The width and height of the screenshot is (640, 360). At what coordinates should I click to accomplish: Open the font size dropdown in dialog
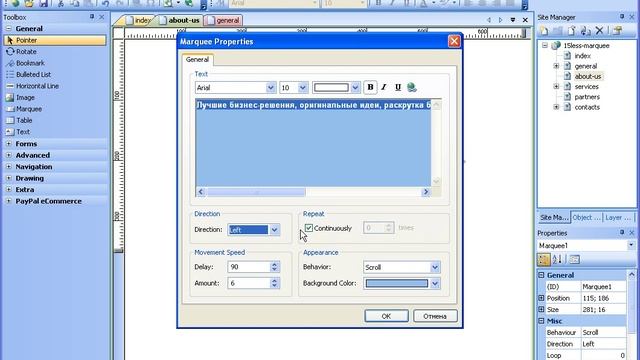point(302,88)
